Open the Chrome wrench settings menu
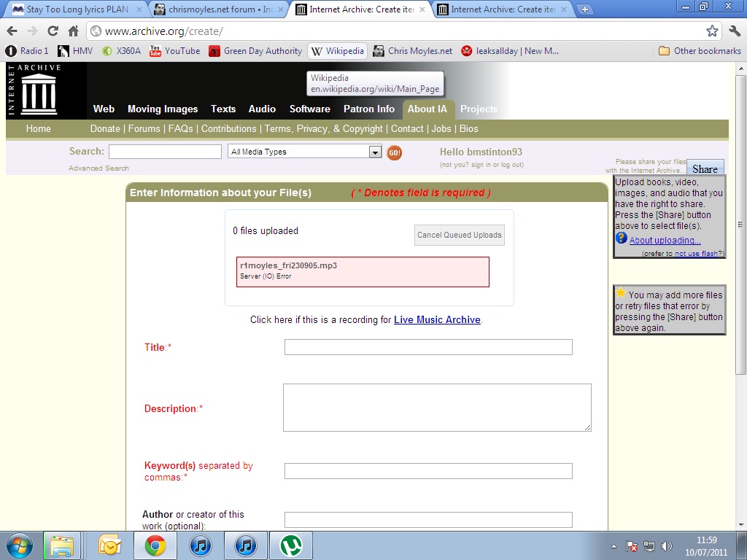The width and height of the screenshot is (747, 560). coord(734,31)
